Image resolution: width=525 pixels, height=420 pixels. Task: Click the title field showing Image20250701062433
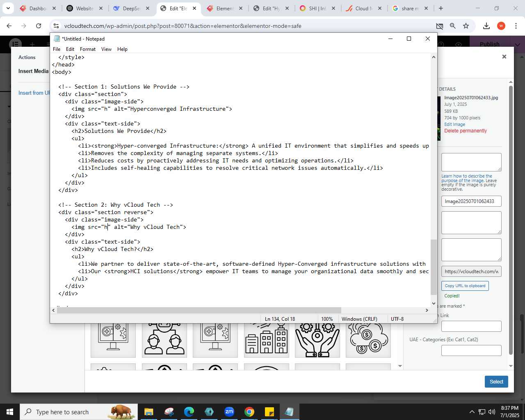471,201
